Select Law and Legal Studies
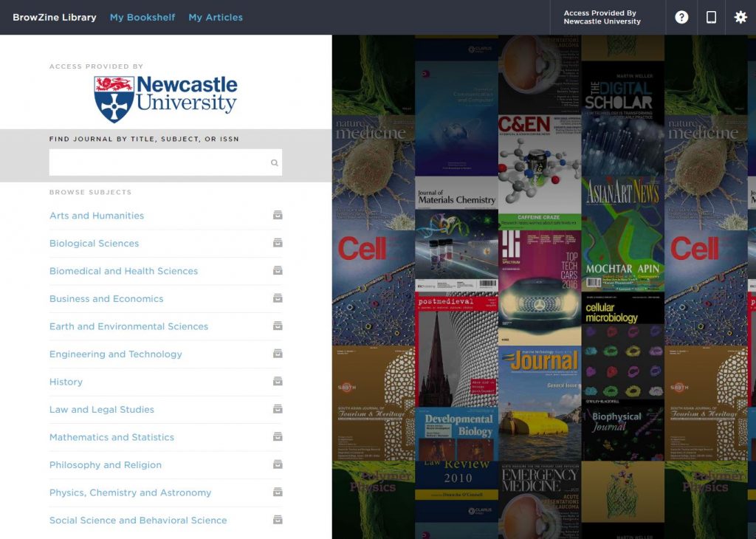The width and height of the screenshot is (756, 539). (102, 410)
